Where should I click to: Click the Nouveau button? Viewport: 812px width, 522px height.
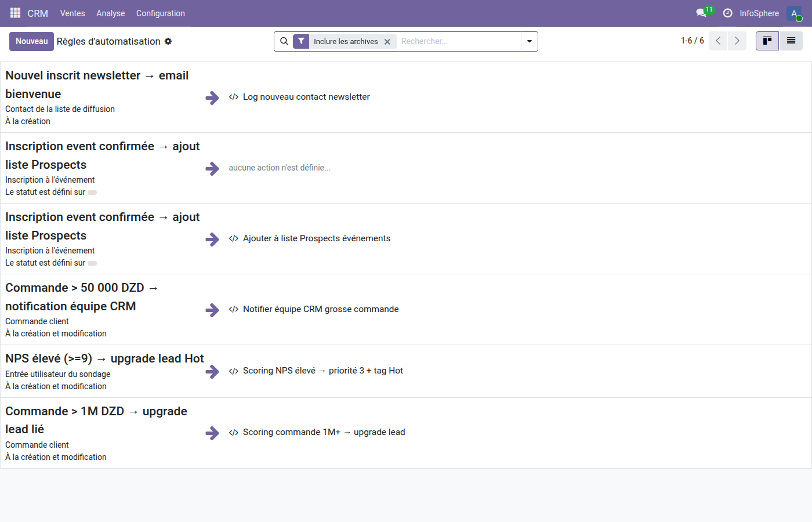click(31, 41)
